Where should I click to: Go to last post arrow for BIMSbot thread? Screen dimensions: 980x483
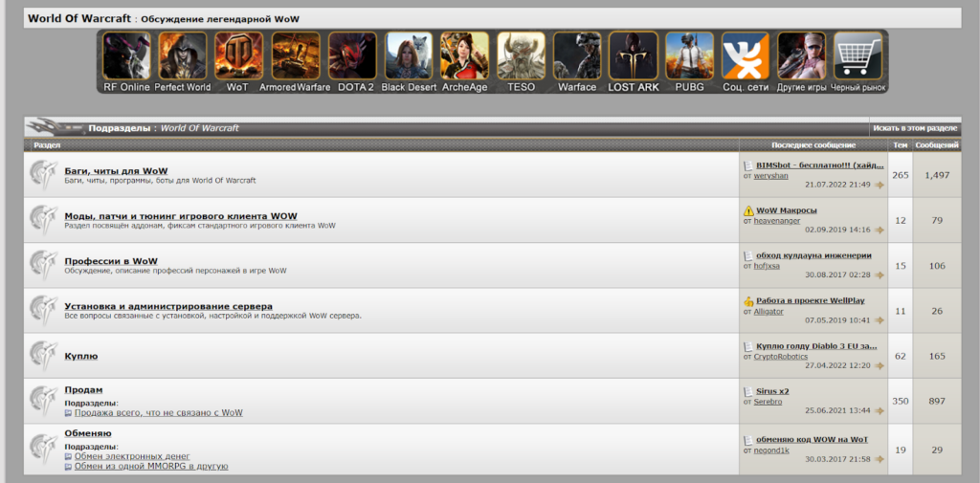point(880,186)
